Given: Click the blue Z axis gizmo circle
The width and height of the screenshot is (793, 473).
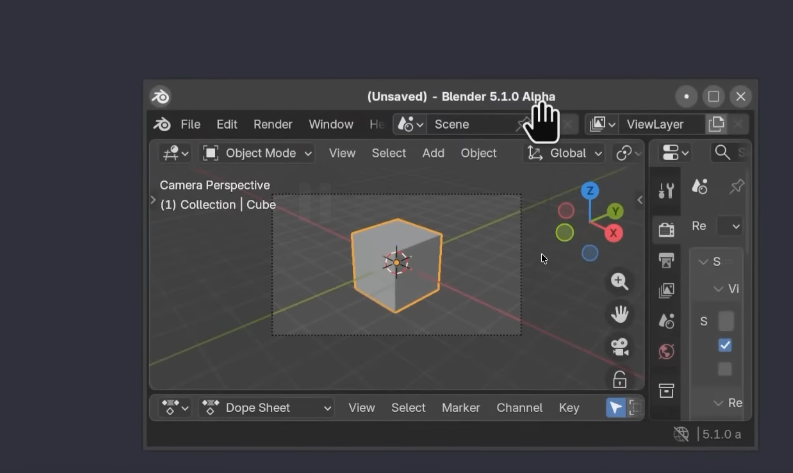Looking at the screenshot, I should pyautogui.click(x=590, y=191).
